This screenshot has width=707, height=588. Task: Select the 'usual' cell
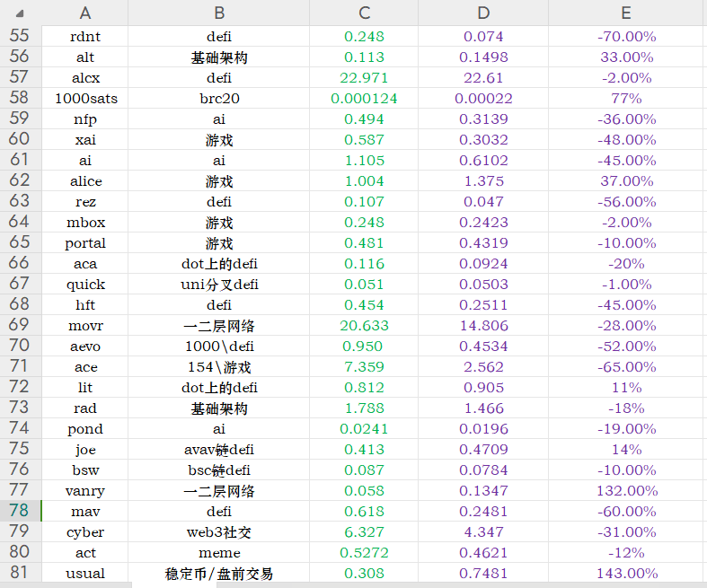(84, 573)
